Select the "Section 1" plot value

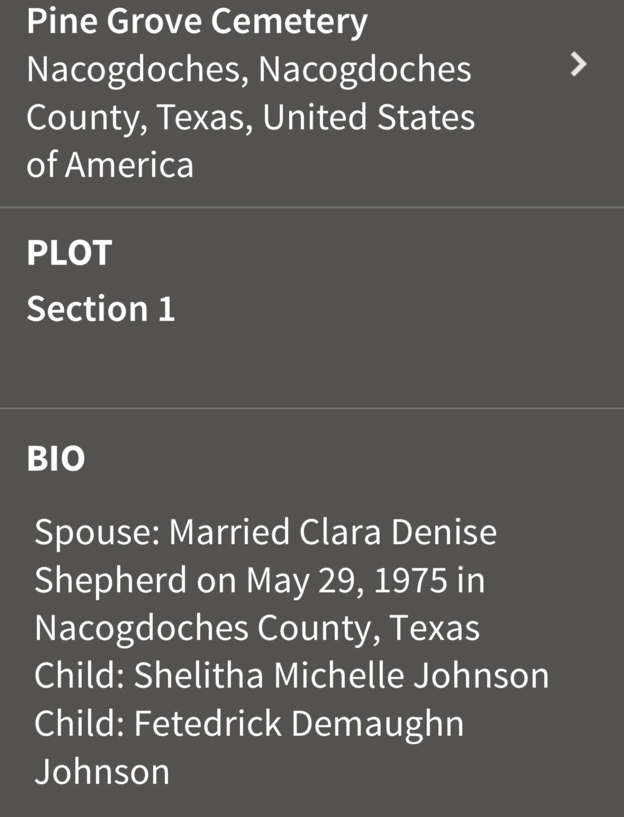tap(100, 309)
